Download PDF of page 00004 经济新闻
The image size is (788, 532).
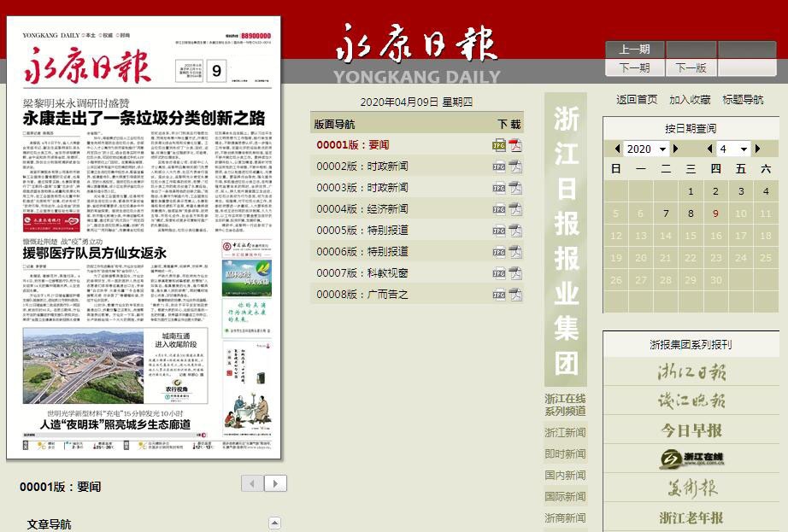pyautogui.click(x=515, y=209)
